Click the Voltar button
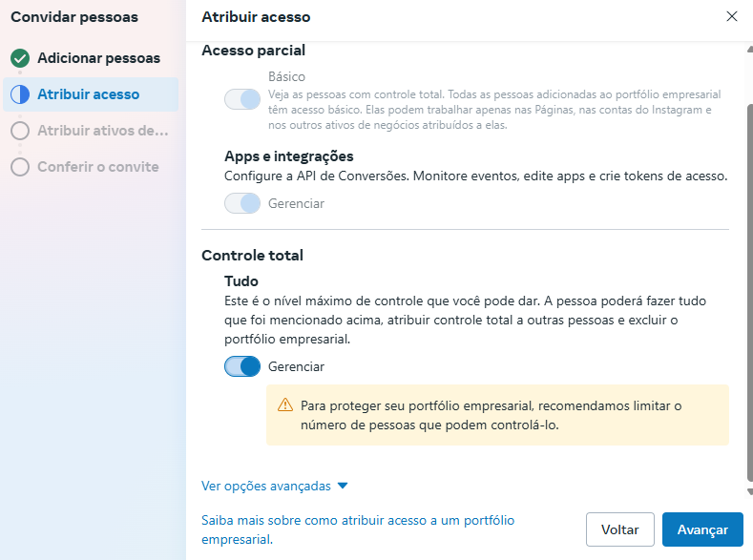 click(620, 529)
